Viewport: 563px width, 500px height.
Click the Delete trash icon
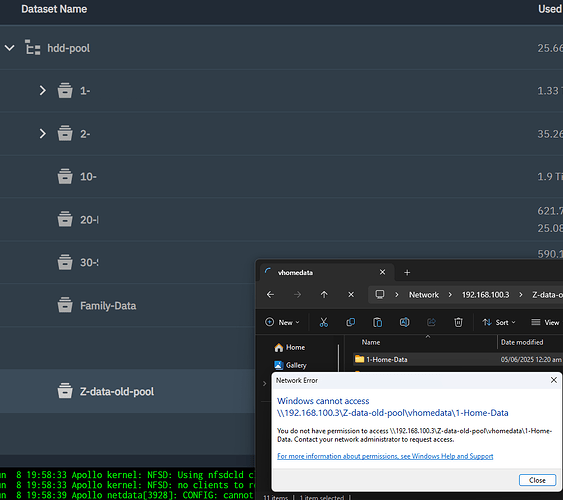(x=458, y=322)
